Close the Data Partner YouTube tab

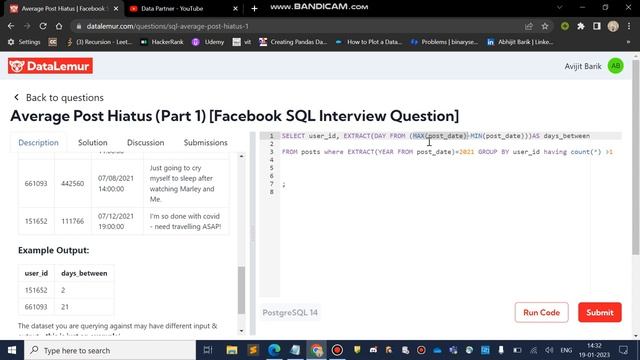pos(236,9)
